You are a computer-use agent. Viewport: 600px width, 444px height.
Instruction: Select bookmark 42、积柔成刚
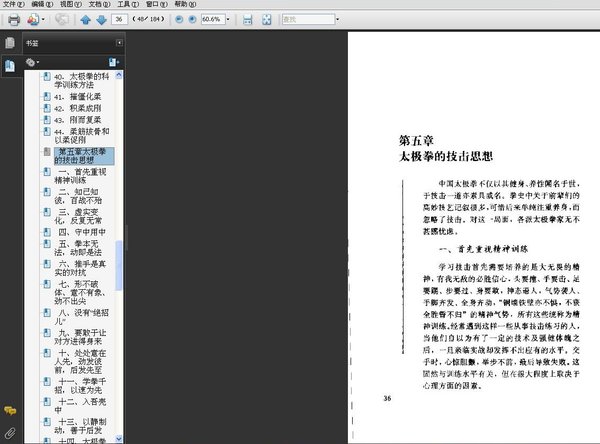click(x=77, y=108)
